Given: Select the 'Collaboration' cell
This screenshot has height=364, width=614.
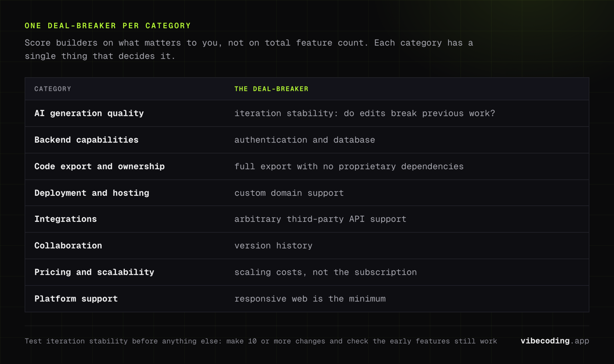Looking at the screenshot, I should click(x=68, y=246).
